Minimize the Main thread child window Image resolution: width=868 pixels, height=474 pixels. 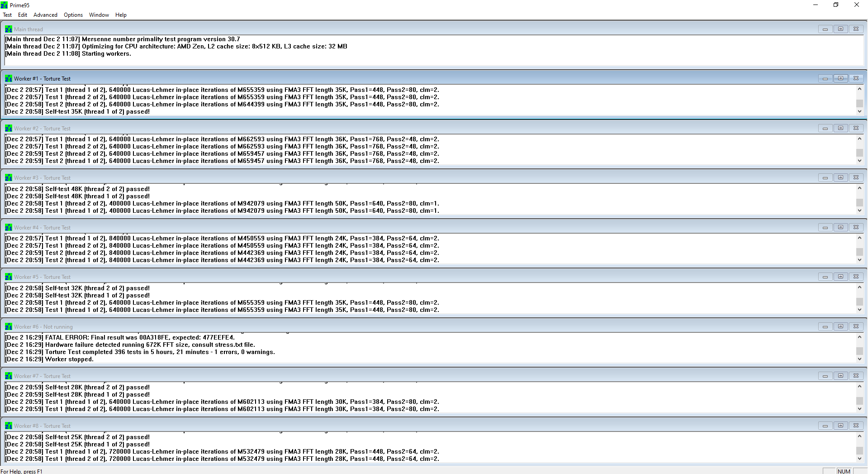point(825,29)
